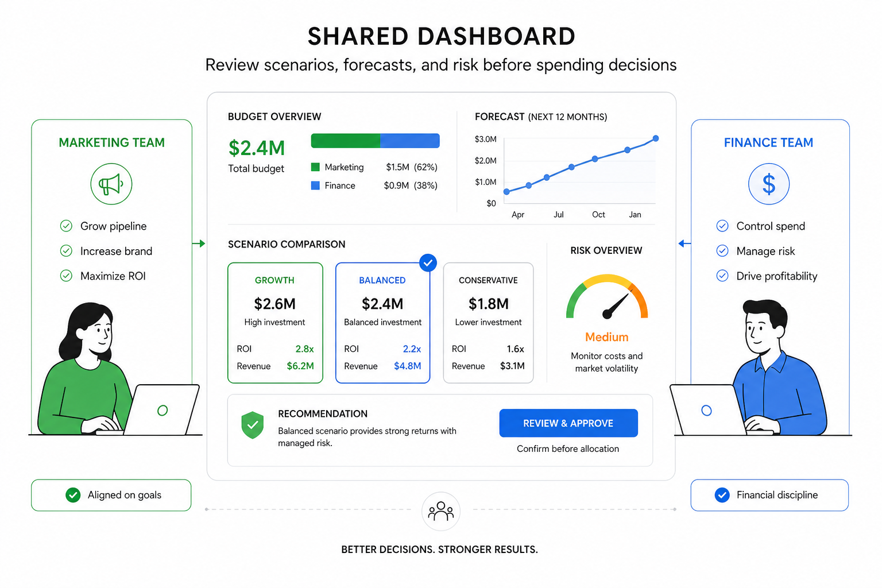Click the people group icon at bottom

point(441,510)
